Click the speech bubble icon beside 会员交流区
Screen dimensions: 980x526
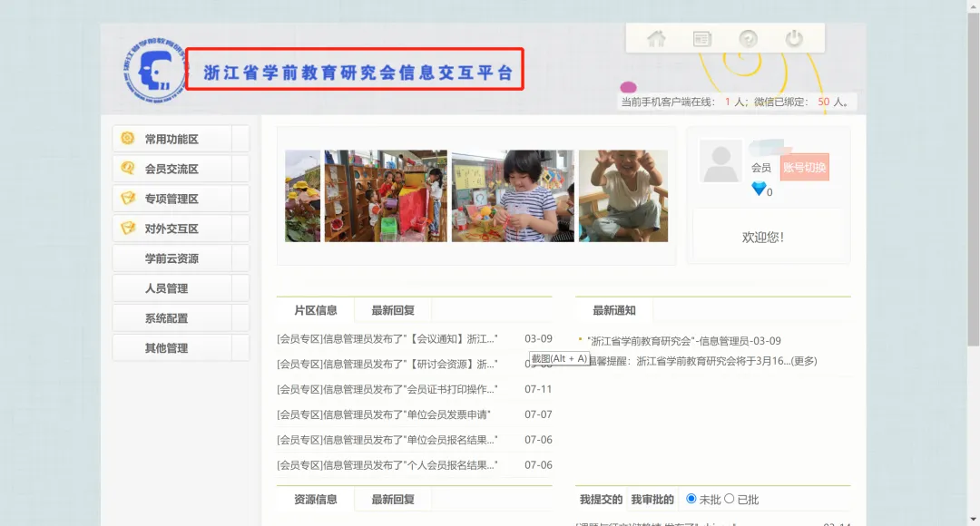pos(127,168)
